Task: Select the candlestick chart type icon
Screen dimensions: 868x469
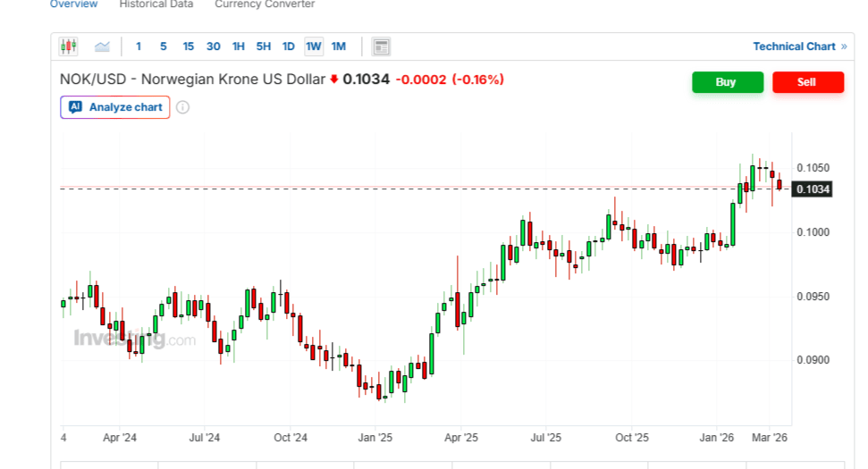Action: (x=69, y=46)
